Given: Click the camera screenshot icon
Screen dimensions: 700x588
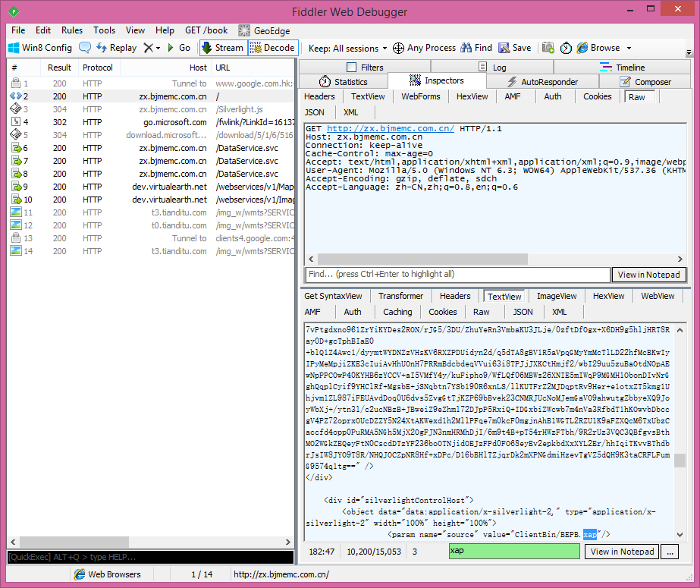Looking at the screenshot, I should tap(548, 48).
